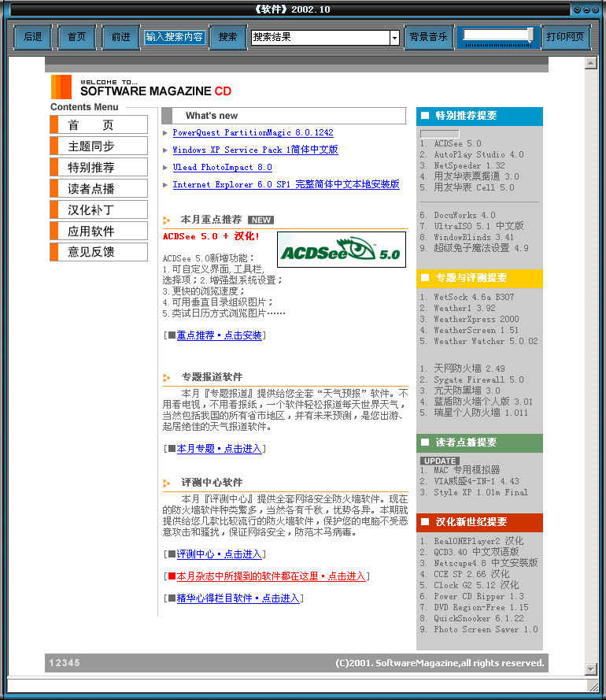Click RealONEPlayer2 汉化 entry
Screen dimensions: 606x700
click(x=479, y=541)
